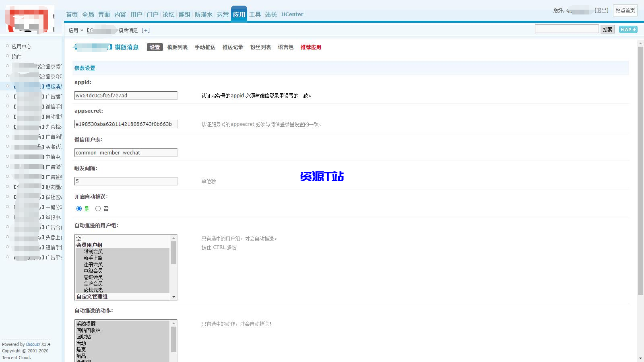Select 注册会员 in the user group list

click(93, 264)
